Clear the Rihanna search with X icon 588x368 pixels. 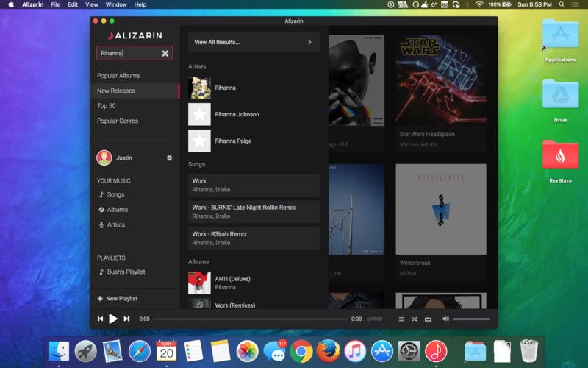[x=165, y=53]
